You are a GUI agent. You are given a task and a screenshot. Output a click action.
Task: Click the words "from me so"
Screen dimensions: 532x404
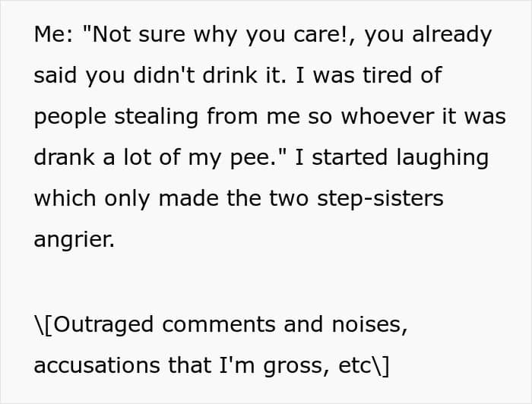coord(269,116)
